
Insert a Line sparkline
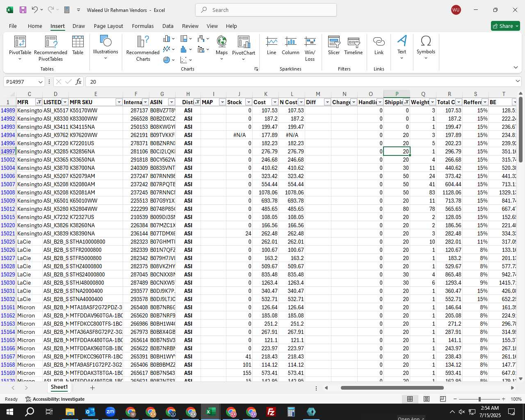[x=272, y=45]
